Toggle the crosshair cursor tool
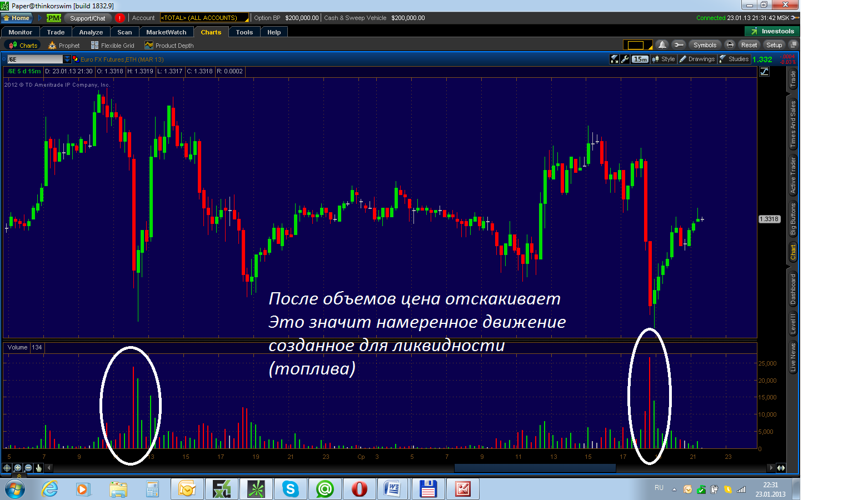 coord(7,468)
